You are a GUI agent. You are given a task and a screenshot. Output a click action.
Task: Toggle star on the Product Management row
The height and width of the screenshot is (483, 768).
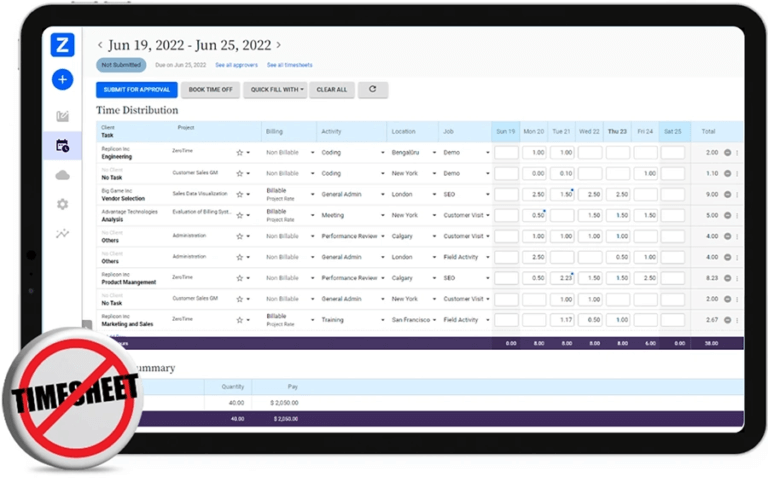point(239,278)
